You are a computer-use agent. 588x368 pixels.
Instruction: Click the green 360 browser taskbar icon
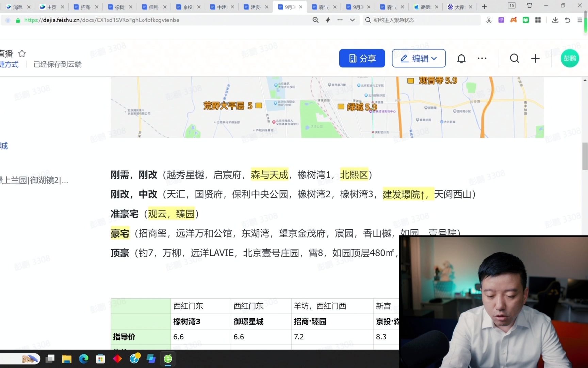[x=168, y=358]
